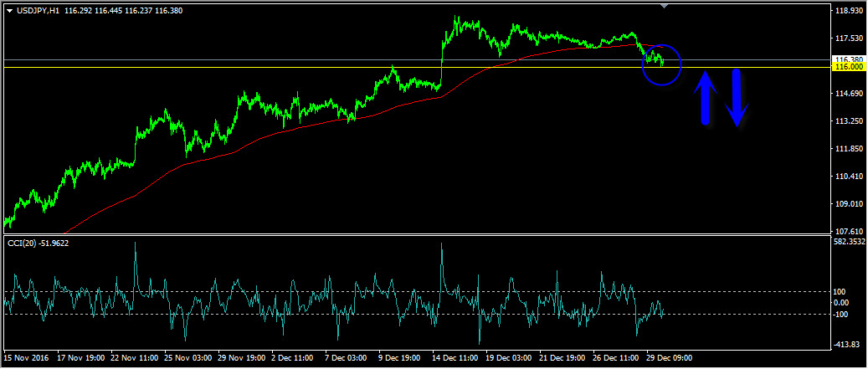Click the 110.410 price scale label
Image resolution: width=868 pixels, height=369 pixels.
[850, 177]
